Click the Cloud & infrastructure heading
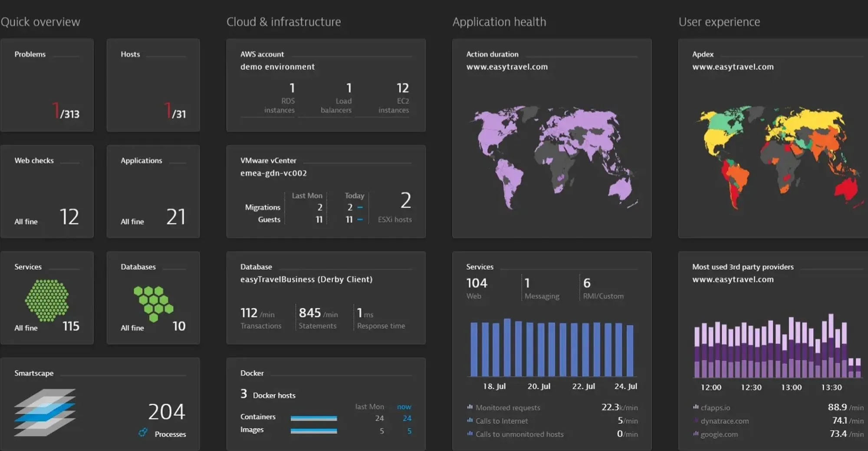The width and height of the screenshot is (868, 451). click(x=284, y=22)
